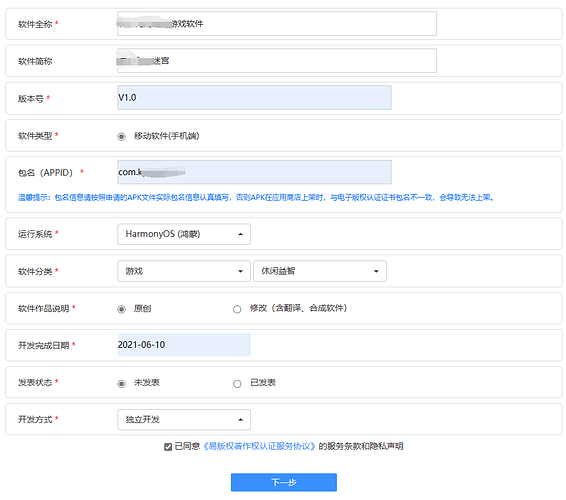
Task: Select the 已发表 radio button
Action: 237,384
